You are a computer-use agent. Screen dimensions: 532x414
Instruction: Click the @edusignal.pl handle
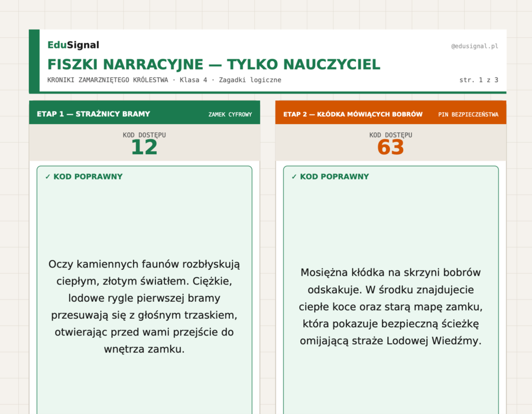[474, 46]
